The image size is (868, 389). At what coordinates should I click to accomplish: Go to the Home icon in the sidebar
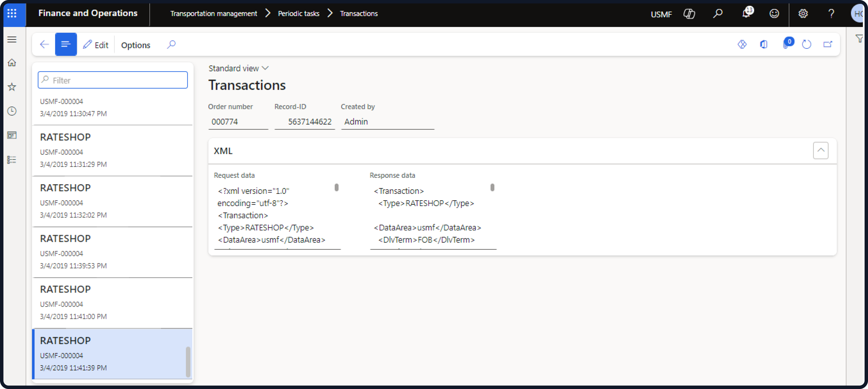(12, 63)
